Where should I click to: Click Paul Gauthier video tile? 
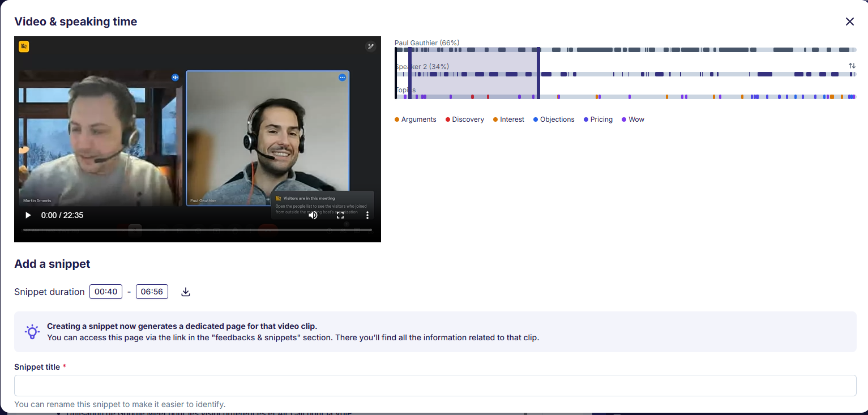268,138
